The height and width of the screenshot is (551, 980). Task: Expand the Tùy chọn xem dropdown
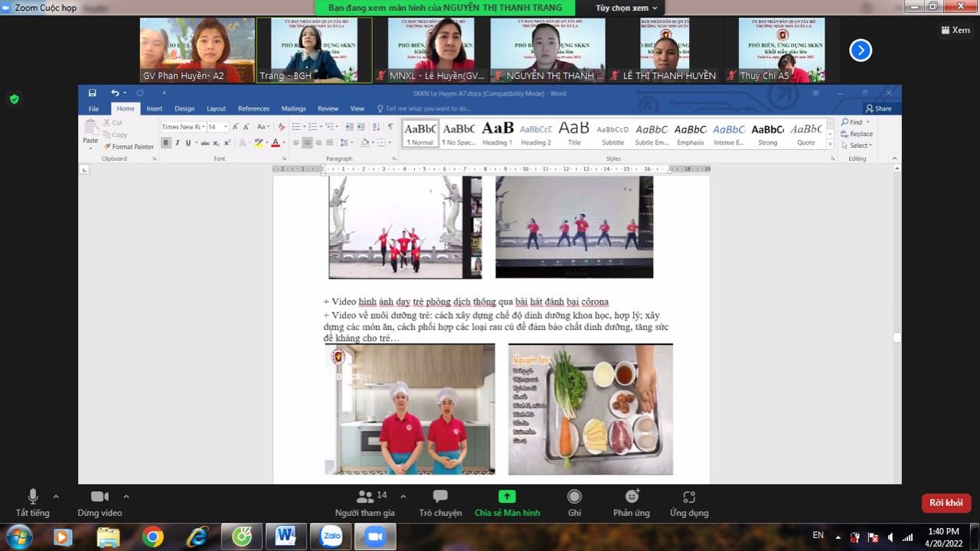626,8
